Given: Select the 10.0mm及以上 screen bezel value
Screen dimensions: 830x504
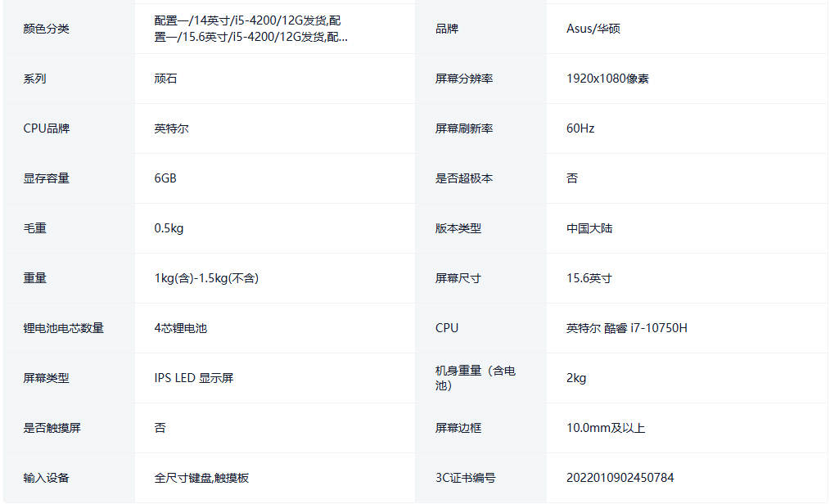Looking at the screenshot, I should click(x=605, y=428).
